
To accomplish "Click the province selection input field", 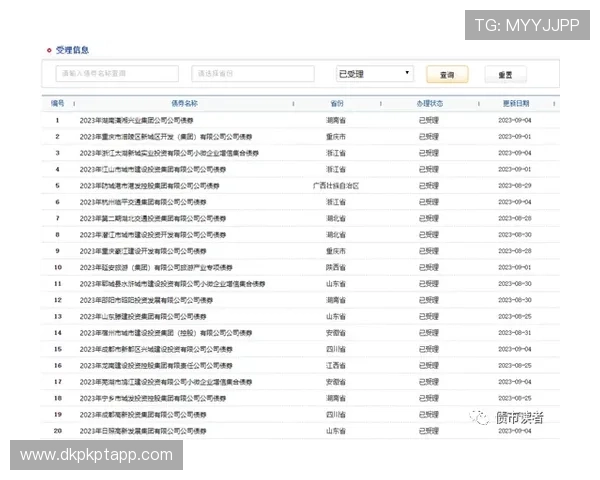I will 253,73.
